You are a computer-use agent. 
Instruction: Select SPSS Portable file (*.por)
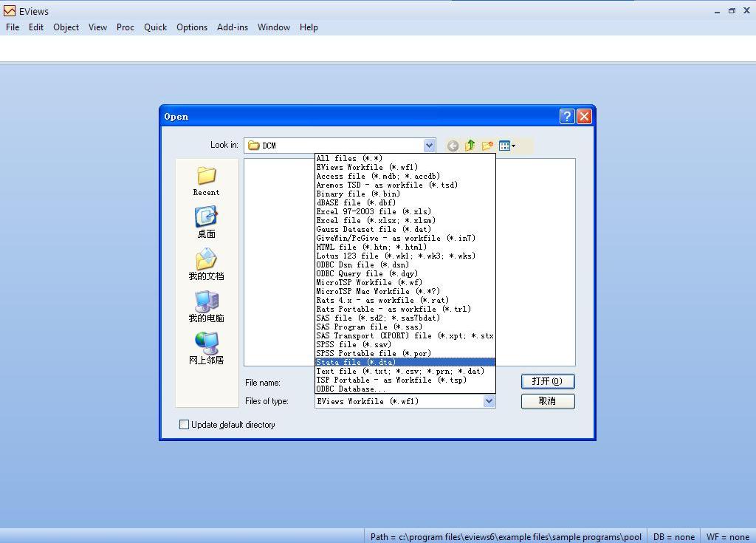pyautogui.click(x=405, y=354)
